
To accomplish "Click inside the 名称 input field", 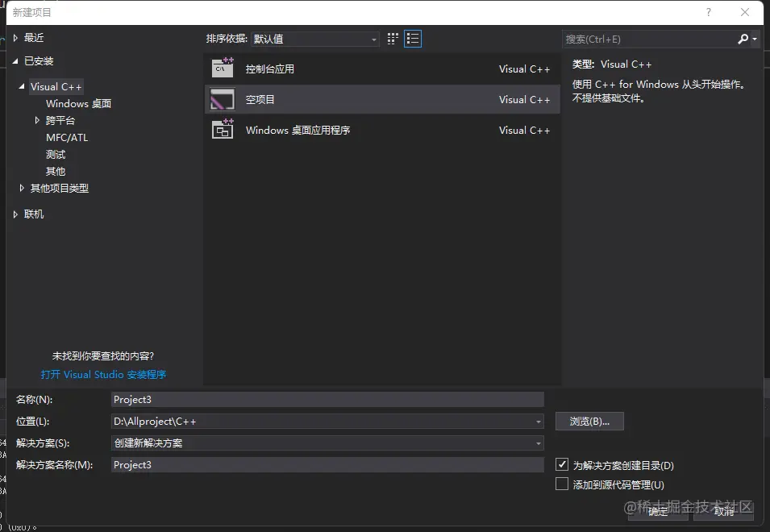I will [323, 399].
